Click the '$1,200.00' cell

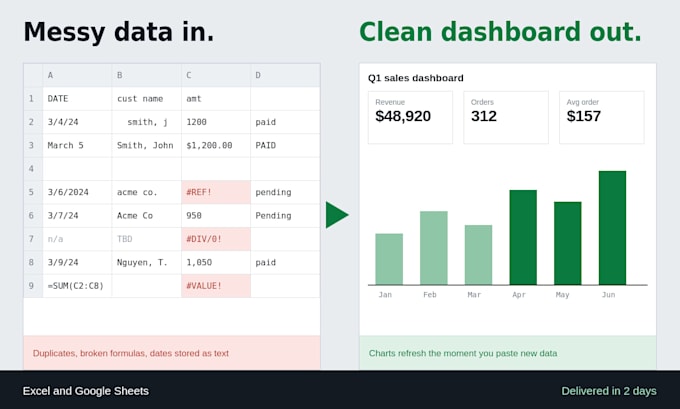[x=216, y=145]
